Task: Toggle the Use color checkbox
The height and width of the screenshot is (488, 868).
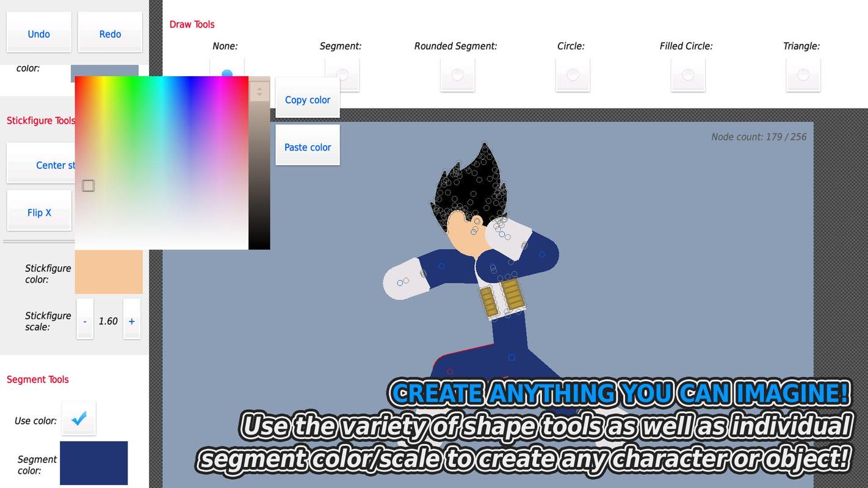Action: pyautogui.click(x=79, y=418)
